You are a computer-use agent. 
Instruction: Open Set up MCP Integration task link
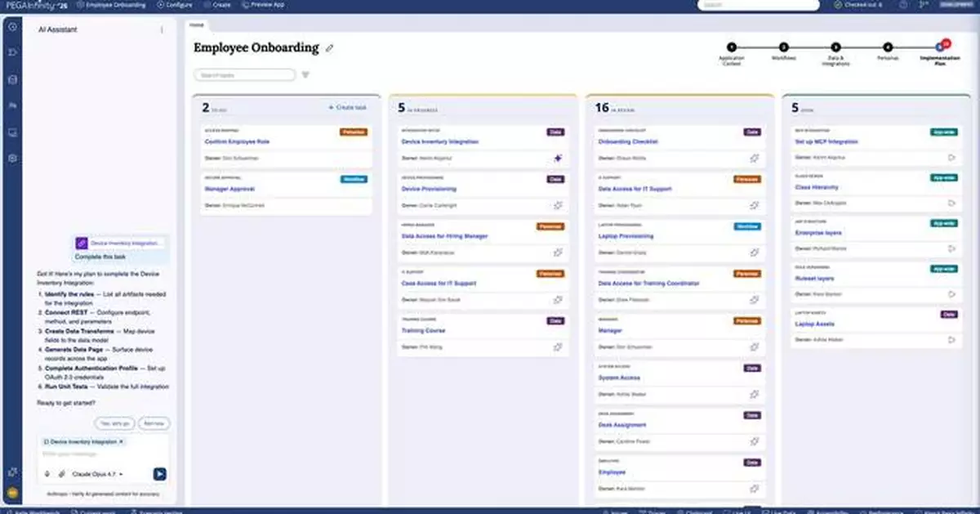click(x=826, y=141)
